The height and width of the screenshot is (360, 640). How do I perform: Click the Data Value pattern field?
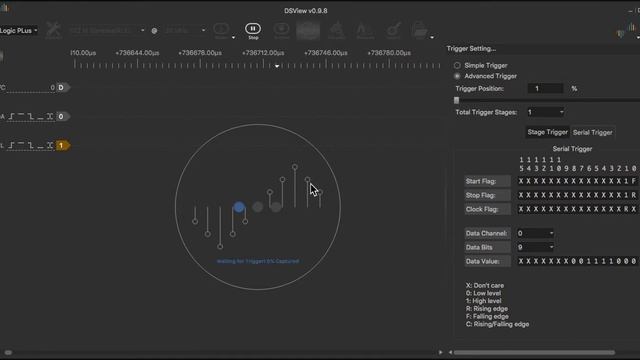pyautogui.click(x=577, y=261)
